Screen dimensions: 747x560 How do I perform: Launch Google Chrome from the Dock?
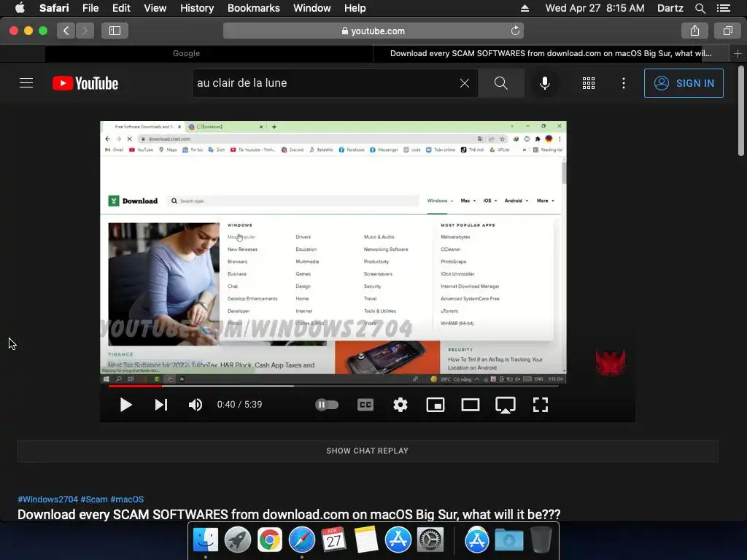(270, 540)
